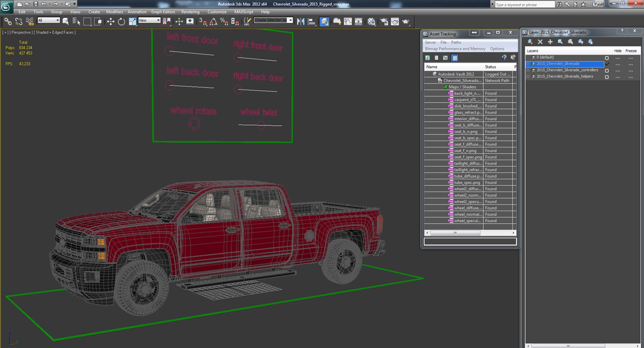This screenshot has height=348, width=644.
Task: Toggle the 3D Snaps button
Action: 203,22
